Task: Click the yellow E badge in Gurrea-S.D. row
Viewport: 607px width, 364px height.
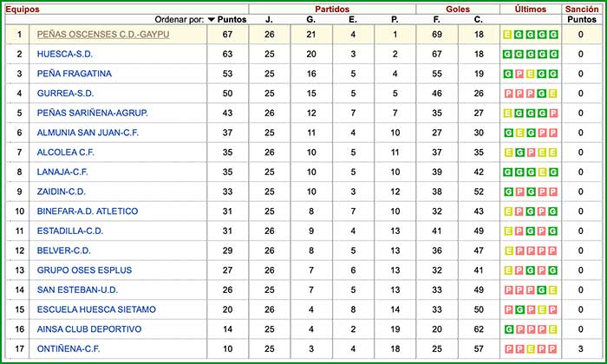Action: click(x=552, y=94)
